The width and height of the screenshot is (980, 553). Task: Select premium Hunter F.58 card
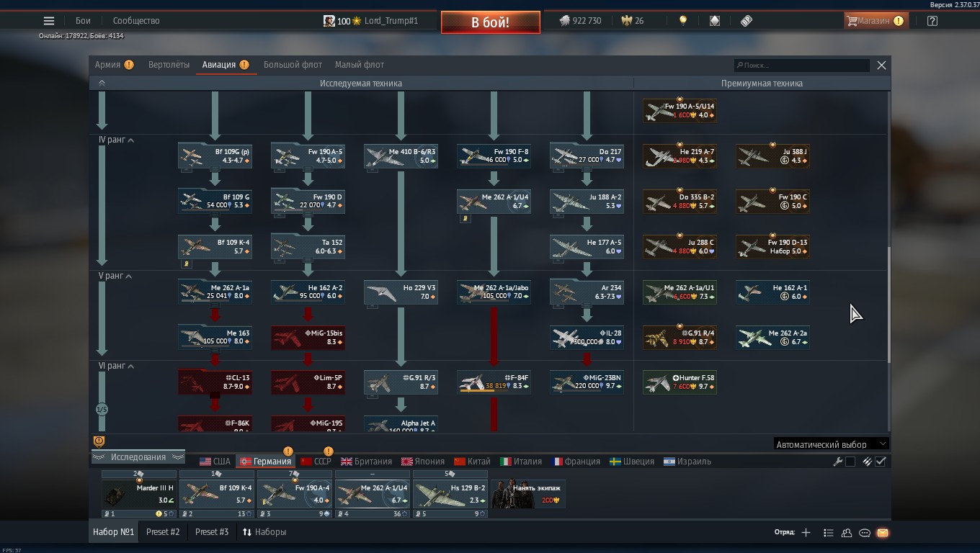tap(680, 382)
